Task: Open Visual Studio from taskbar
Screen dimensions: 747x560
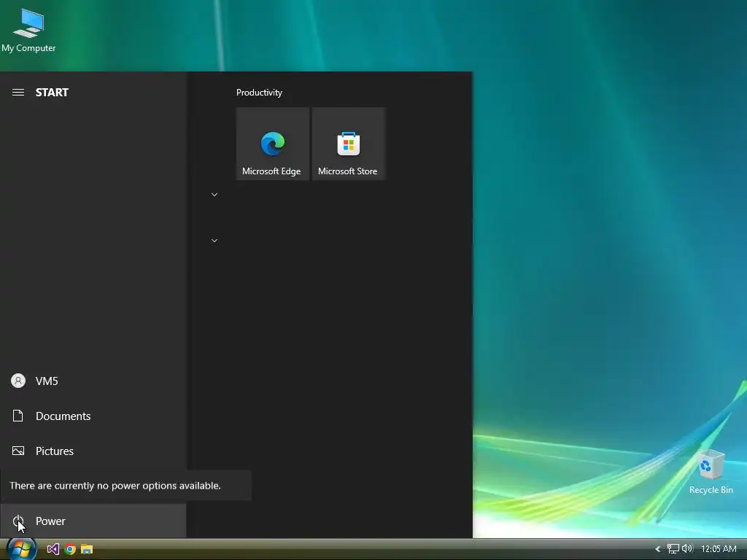Action: pos(53,549)
